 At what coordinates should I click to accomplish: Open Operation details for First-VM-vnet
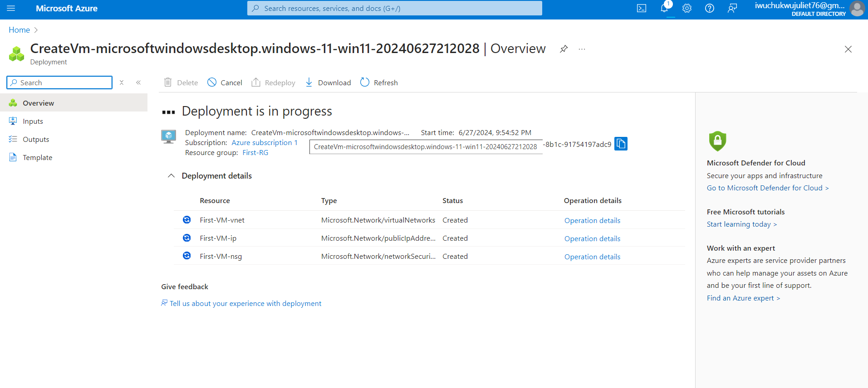592,220
